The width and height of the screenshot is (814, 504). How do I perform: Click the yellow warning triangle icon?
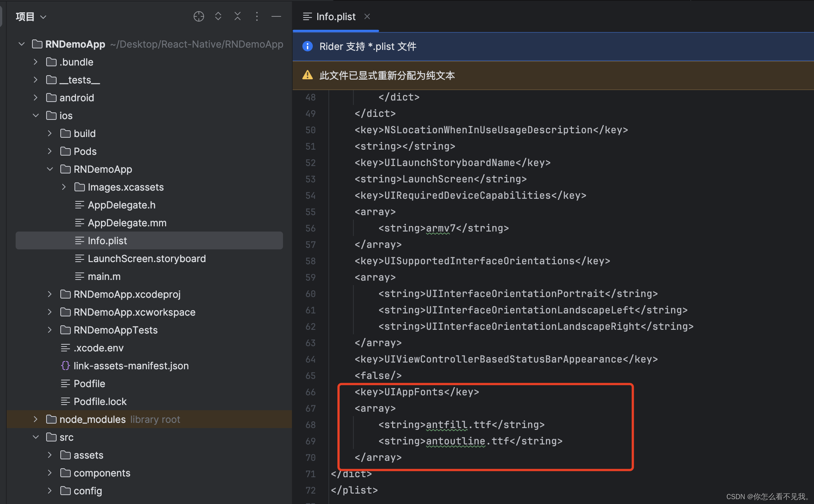(308, 75)
